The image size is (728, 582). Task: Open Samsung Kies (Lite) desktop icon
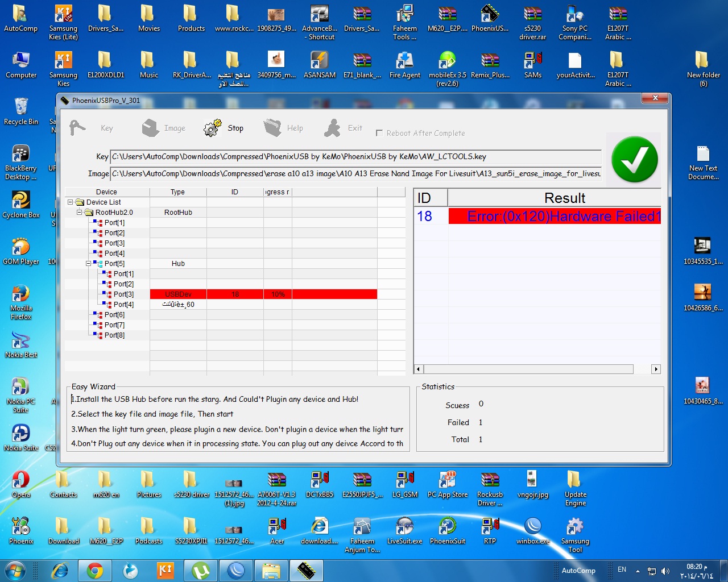pos(63,22)
